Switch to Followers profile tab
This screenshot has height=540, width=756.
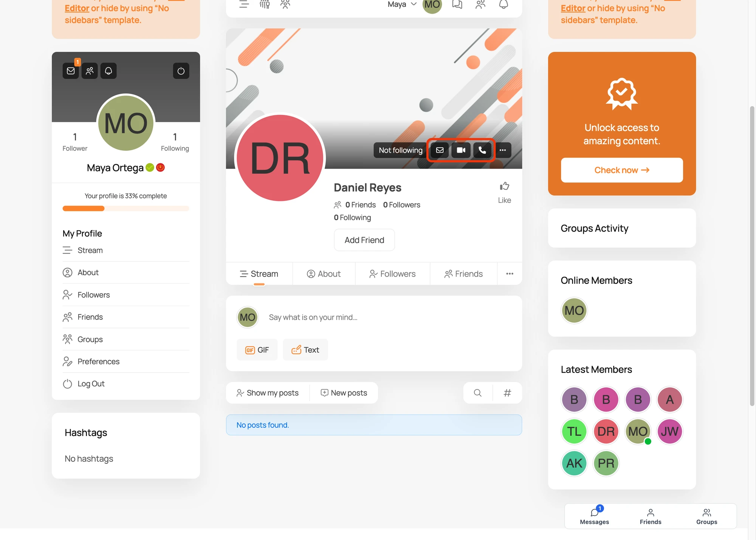coord(392,274)
